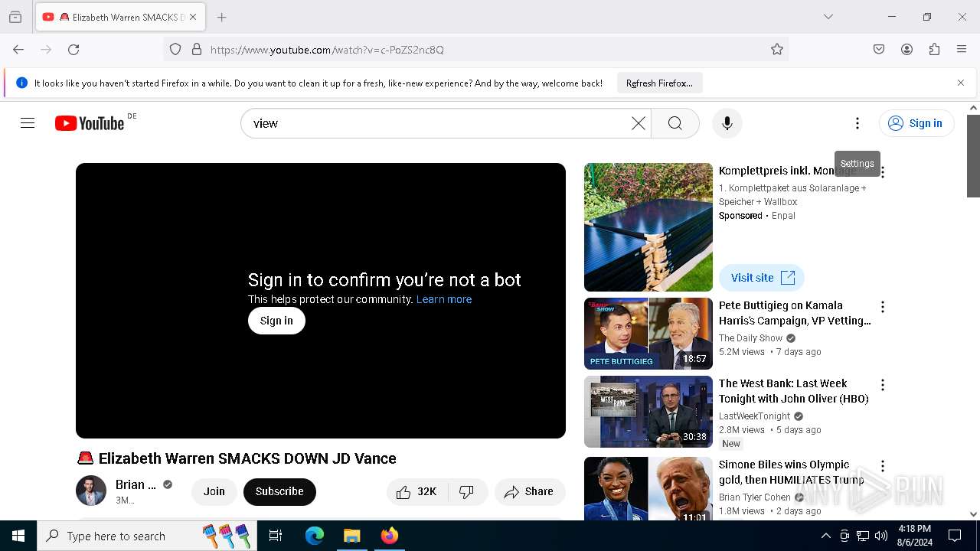
Task: Open the Firefox account icon
Action: coord(906,50)
